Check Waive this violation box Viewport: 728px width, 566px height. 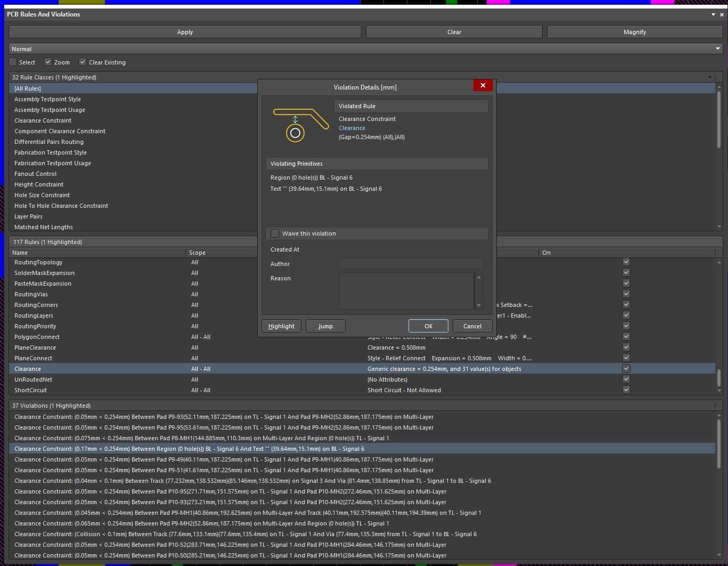point(275,233)
